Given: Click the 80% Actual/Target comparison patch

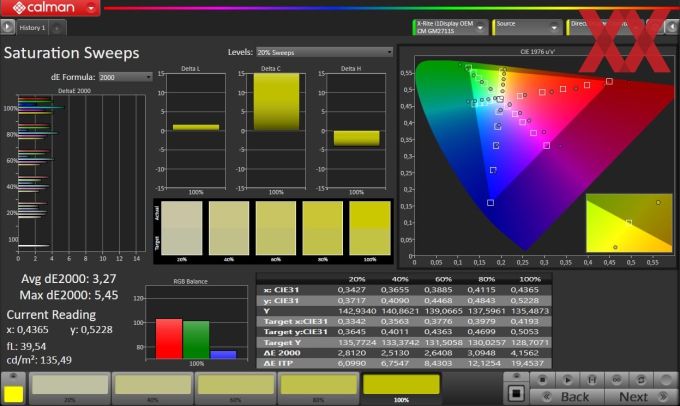Looking at the screenshot, I should (323, 228).
